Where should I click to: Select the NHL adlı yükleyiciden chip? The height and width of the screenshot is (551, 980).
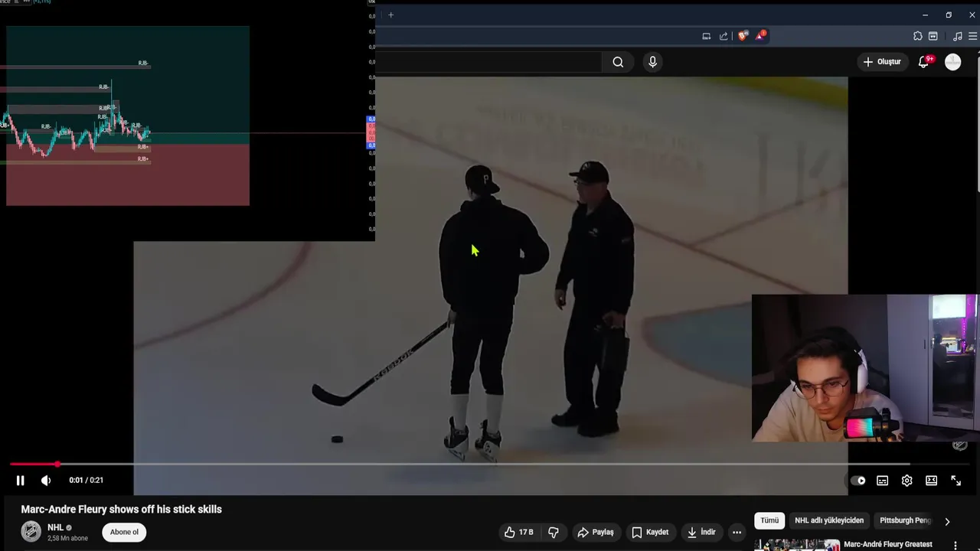[829, 520]
